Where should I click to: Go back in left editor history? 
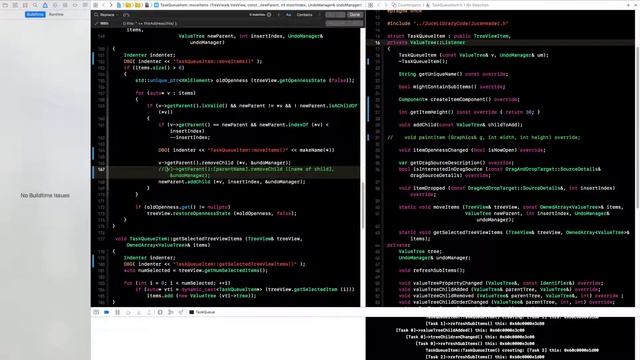104,5
